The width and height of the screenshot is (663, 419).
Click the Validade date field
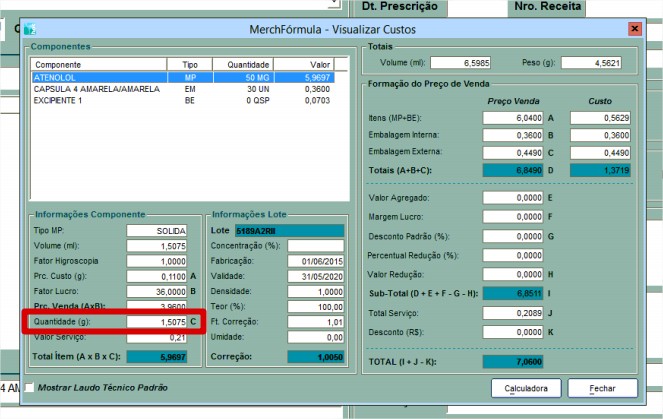point(316,277)
